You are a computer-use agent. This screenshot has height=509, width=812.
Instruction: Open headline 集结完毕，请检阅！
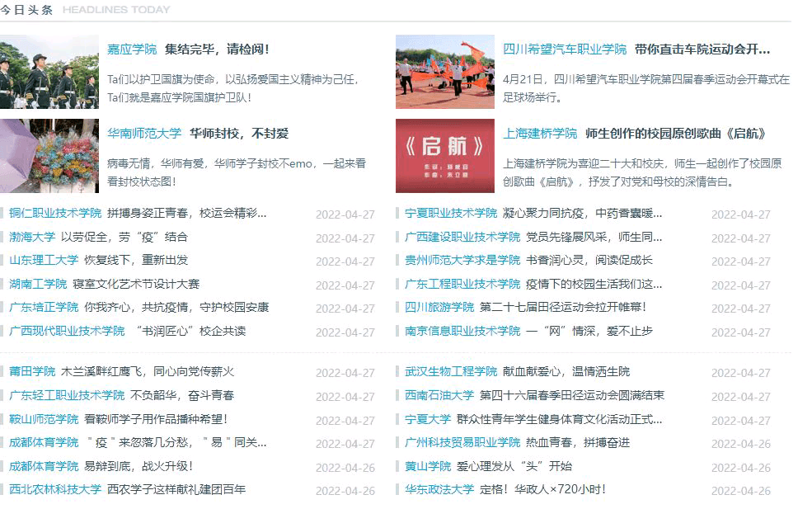[217, 49]
